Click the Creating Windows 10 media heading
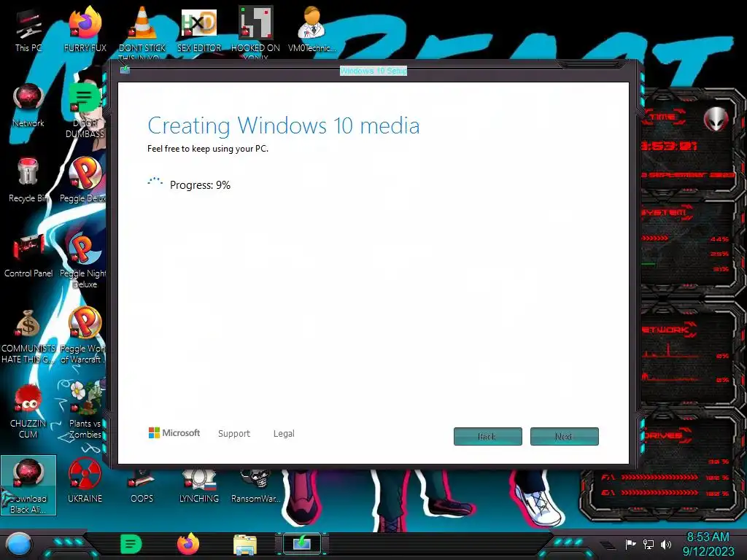This screenshot has height=560, width=747. point(284,125)
